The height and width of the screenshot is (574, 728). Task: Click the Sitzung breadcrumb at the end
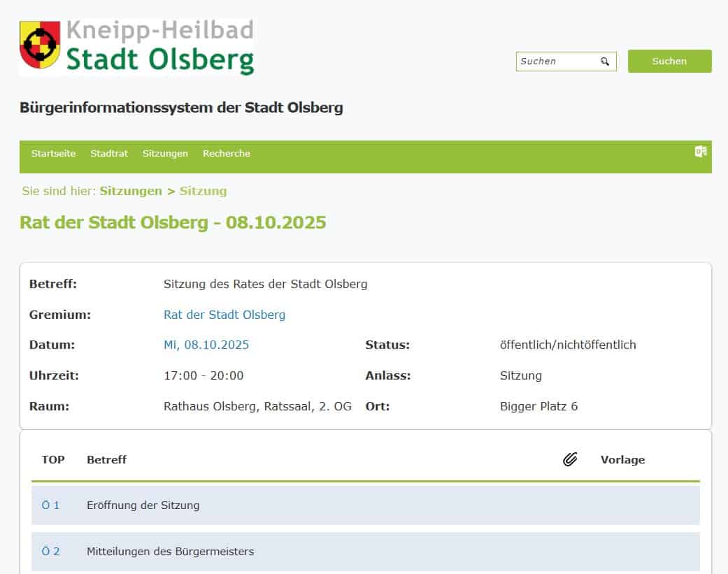(x=203, y=191)
